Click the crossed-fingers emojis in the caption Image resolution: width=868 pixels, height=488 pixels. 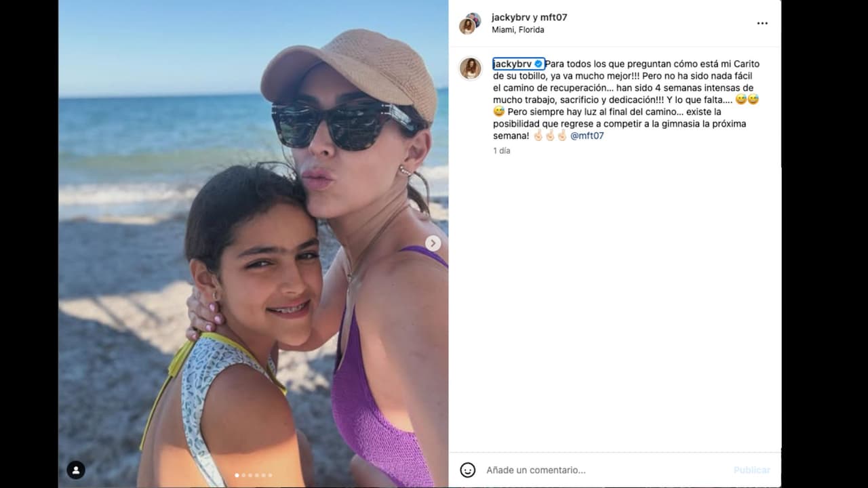tap(550, 136)
